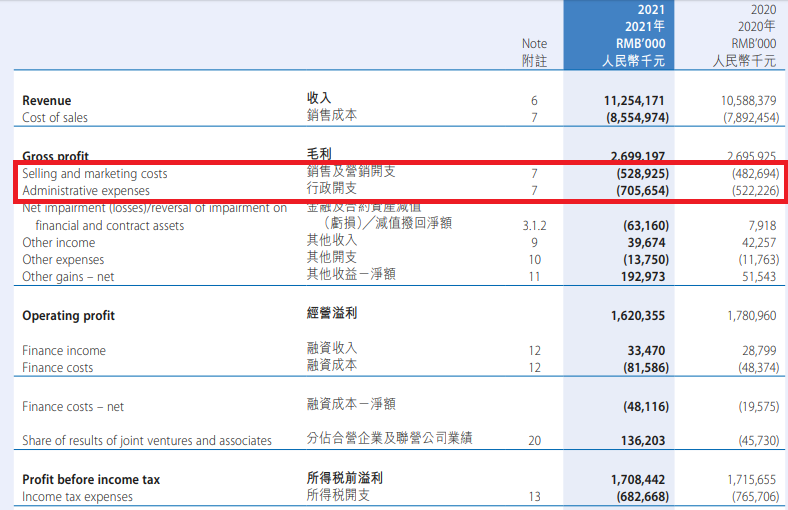
Task: Select Selling and marketing costs label
Action: [95, 174]
